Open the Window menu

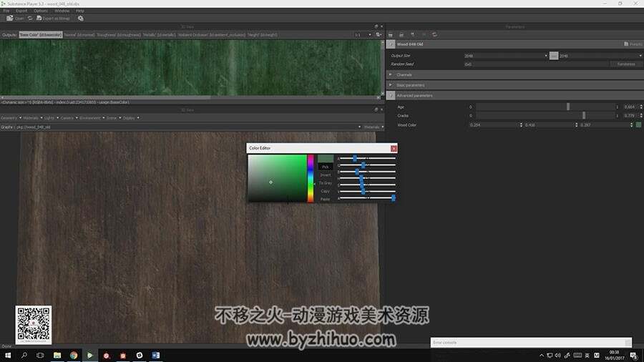click(62, 11)
